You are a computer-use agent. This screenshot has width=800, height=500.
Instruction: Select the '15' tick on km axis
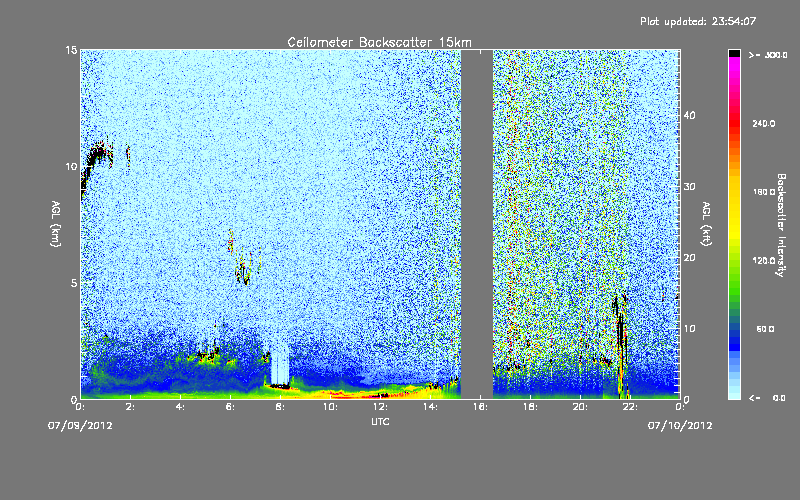tap(71, 50)
